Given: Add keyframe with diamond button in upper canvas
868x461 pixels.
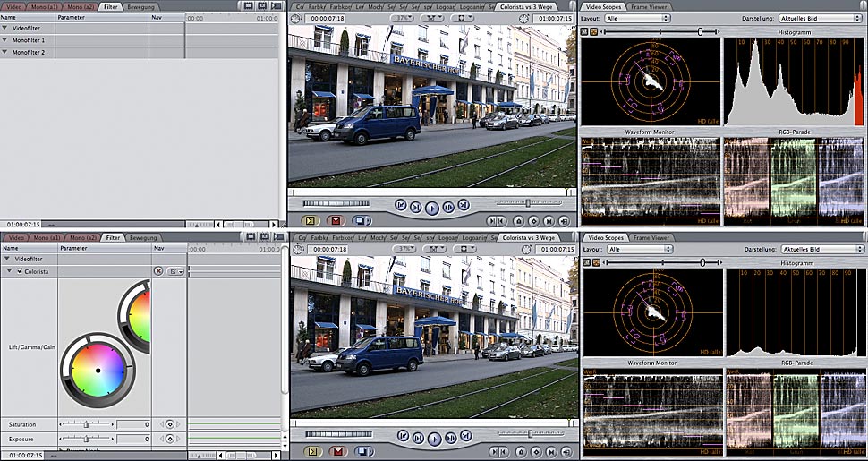Looking at the screenshot, I should click(x=534, y=220).
